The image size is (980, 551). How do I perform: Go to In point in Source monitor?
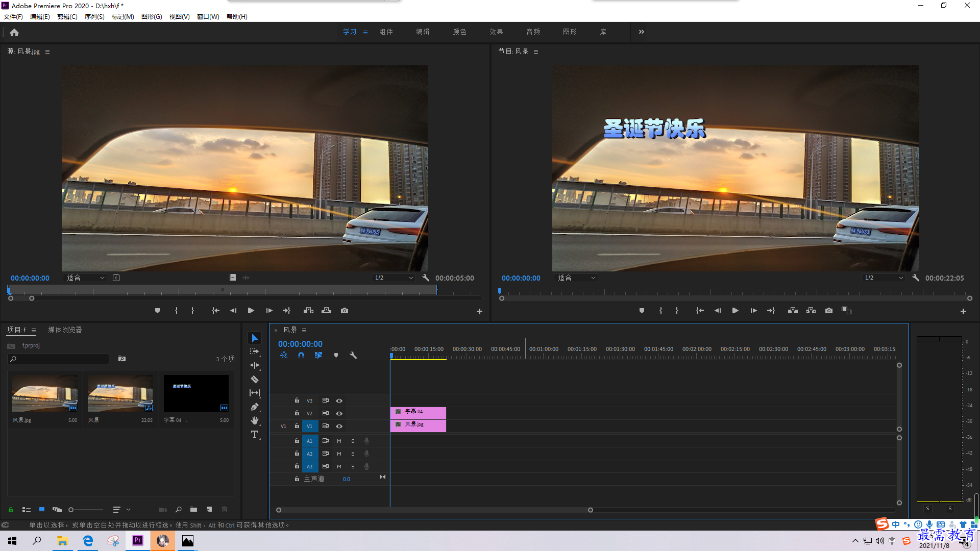coord(216,311)
